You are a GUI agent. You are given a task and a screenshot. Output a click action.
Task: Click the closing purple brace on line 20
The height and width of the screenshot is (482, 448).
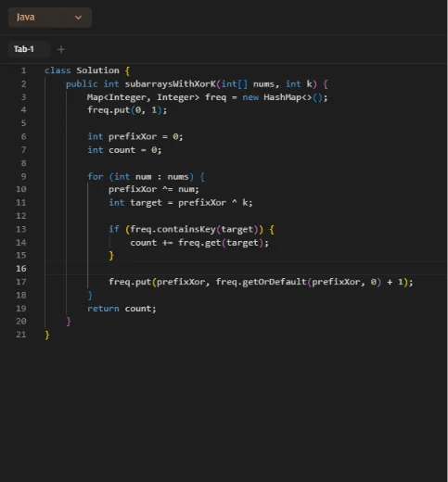pos(69,322)
